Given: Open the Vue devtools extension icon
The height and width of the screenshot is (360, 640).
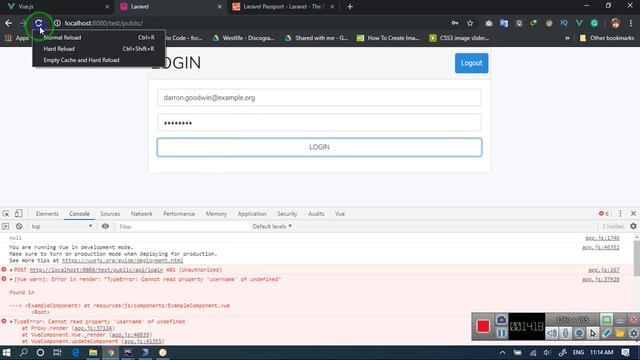Looking at the screenshot, I should click(579, 23).
